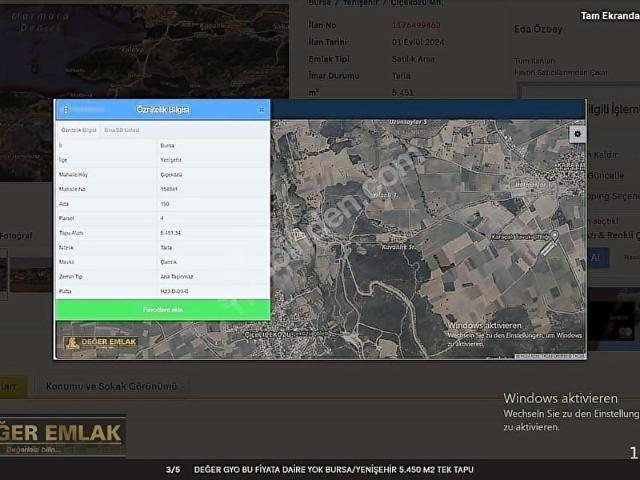Screen dimensions: 640x480
Task: Open the gear settings icon on the map
Action: point(577,134)
